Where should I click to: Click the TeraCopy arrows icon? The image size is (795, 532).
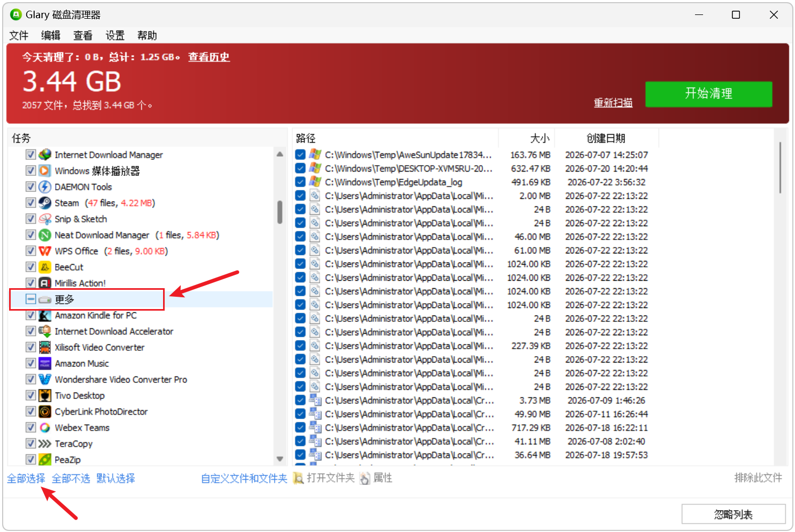pos(45,444)
